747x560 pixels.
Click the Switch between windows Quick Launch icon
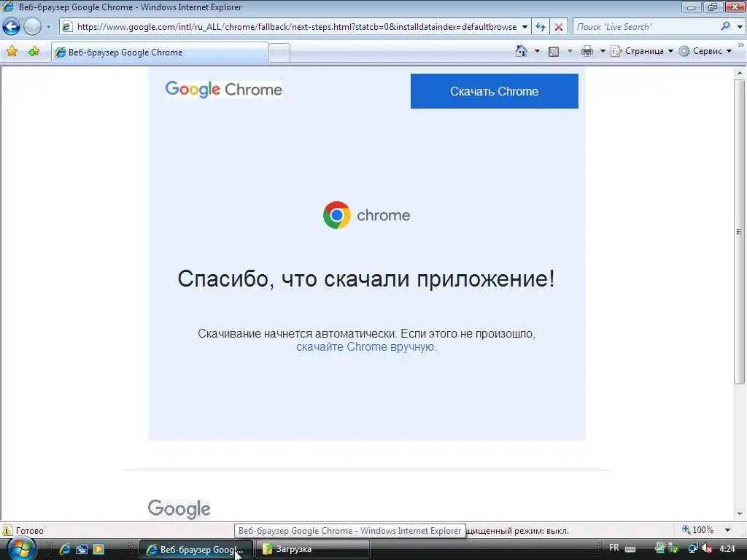pos(82,549)
